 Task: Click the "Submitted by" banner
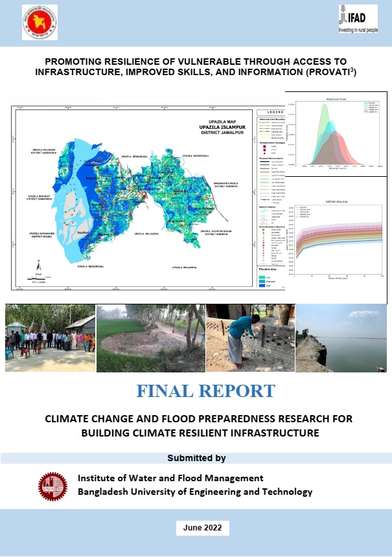coord(196,458)
